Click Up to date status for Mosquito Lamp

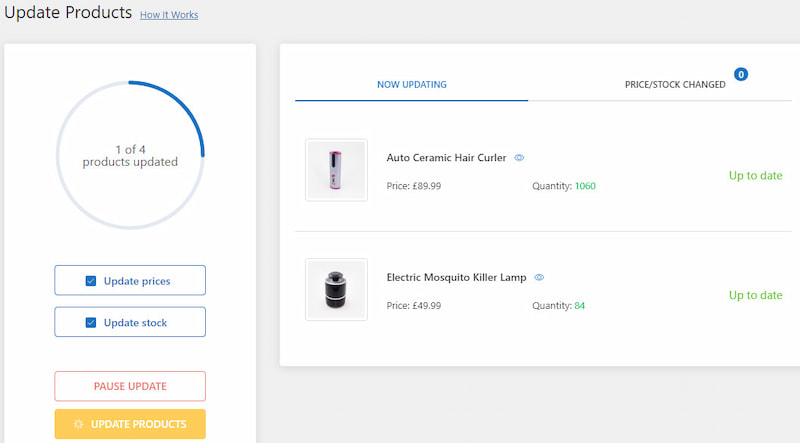tap(755, 295)
